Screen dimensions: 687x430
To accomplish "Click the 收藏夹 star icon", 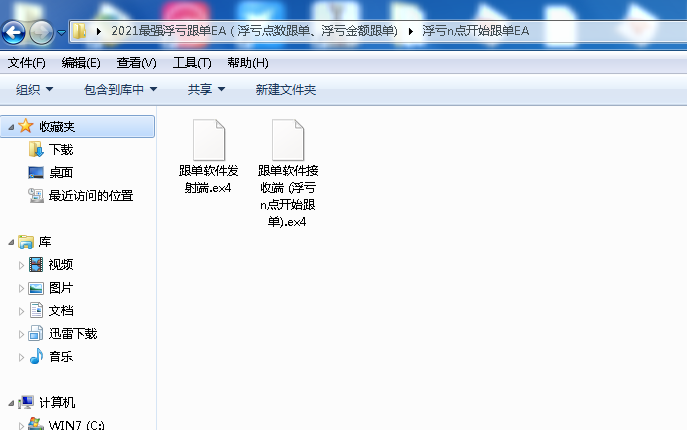I will point(26,126).
